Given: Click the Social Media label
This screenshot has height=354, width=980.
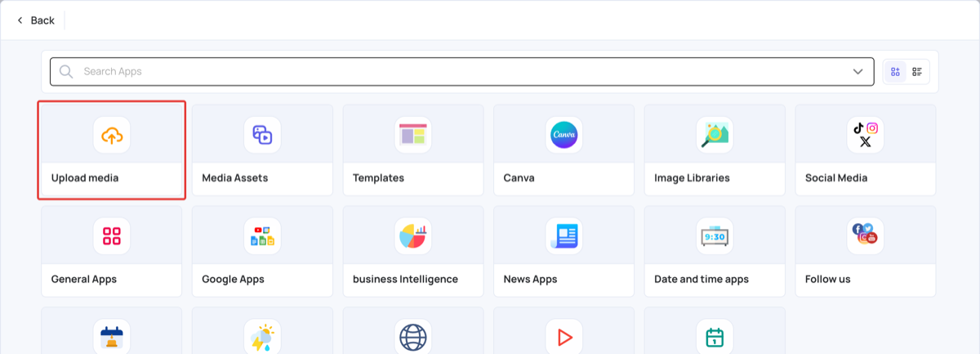Looking at the screenshot, I should (836, 177).
